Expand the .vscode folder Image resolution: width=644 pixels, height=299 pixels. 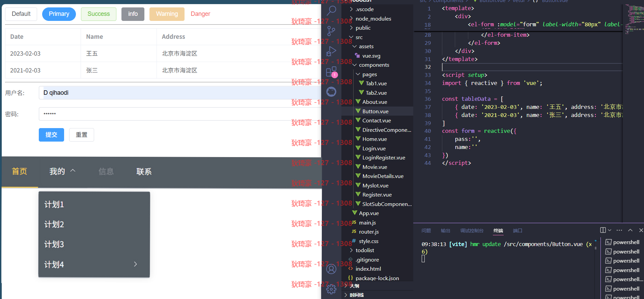click(364, 9)
